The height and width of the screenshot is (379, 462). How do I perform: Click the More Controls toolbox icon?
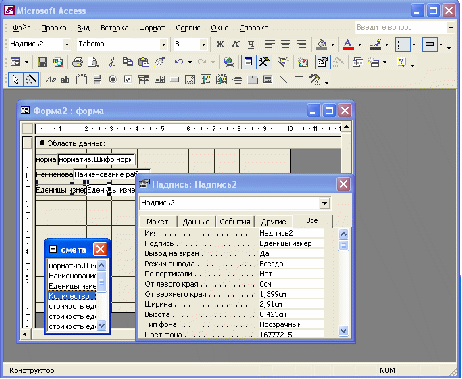314,80
